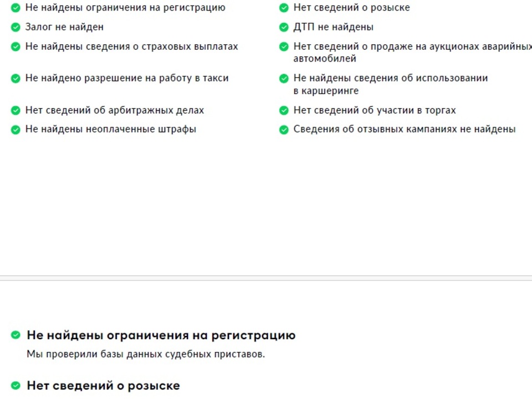Click green check icon beside 'ДТП не найдены'
532x399 pixels.
pyautogui.click(x=284, y=27)
